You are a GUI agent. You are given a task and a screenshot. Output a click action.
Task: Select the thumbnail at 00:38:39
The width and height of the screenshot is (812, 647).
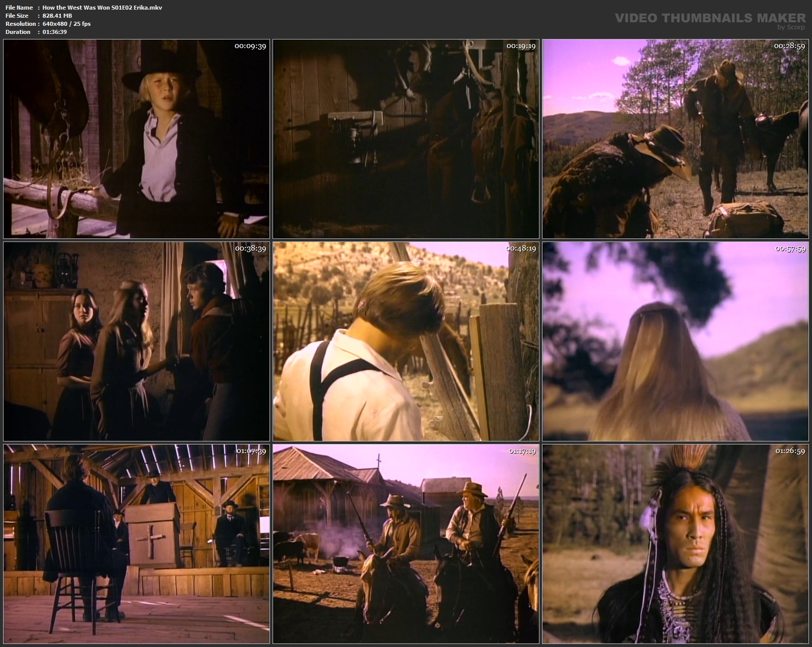click(x=136, y=341)
